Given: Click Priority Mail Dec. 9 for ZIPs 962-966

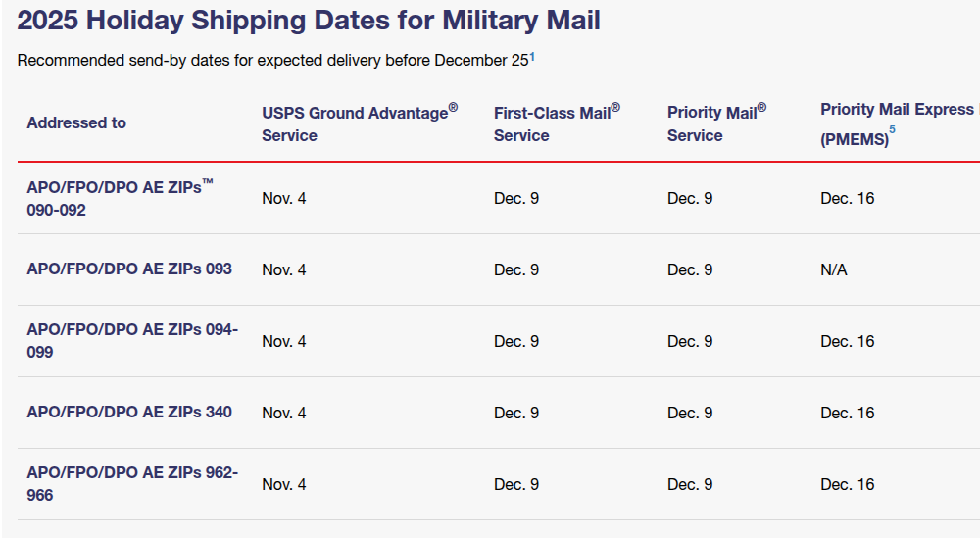Looking at the screenshot, I should coord(690,484).
